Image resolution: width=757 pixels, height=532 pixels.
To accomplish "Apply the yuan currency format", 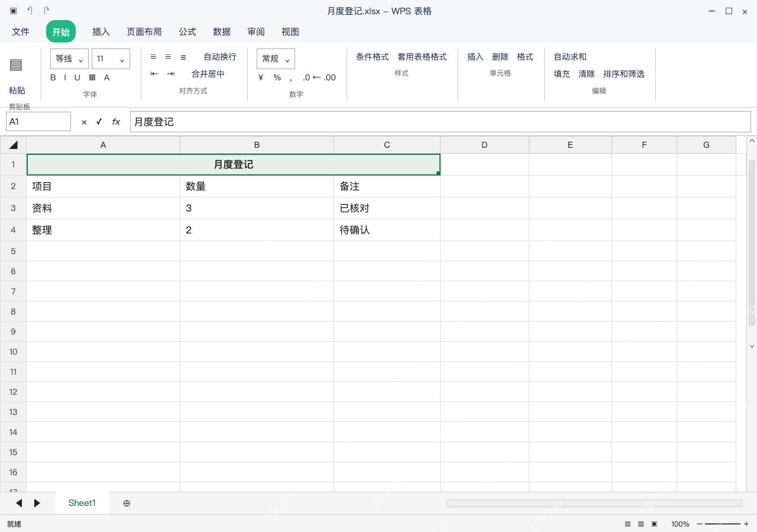I will point(261,77).
